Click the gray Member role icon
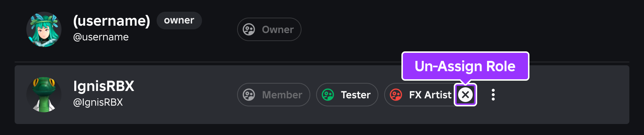Screen dimensions: 644x135 click(x=249, y=95)
